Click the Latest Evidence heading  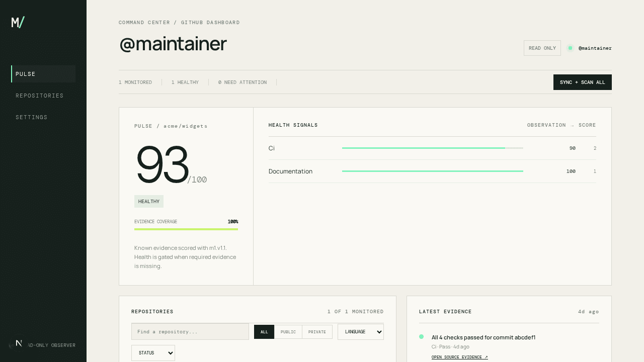point(445,312)
